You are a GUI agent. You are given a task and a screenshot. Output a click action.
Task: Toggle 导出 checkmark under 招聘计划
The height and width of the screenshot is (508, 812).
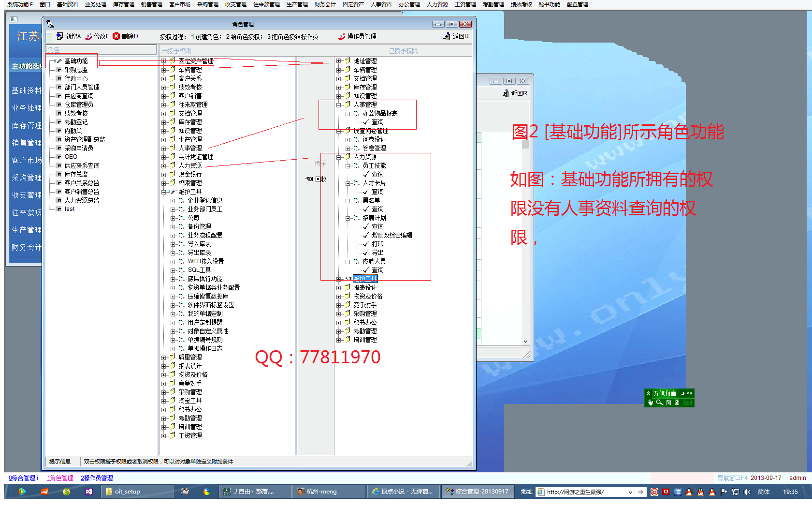point(366,253)
